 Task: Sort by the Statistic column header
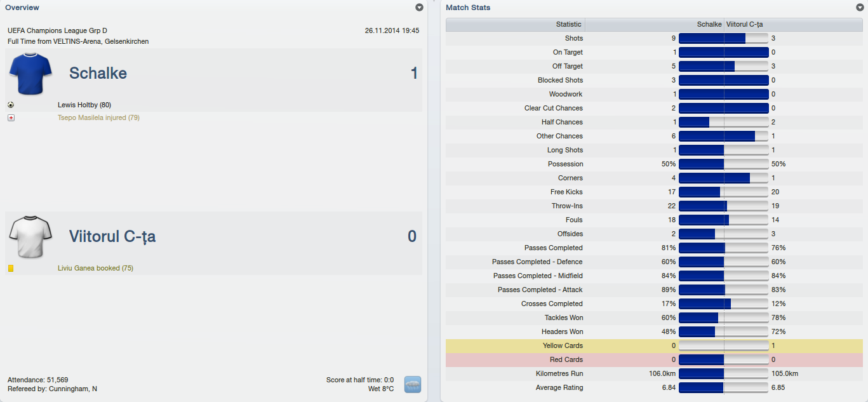click(x=568, y=24)
